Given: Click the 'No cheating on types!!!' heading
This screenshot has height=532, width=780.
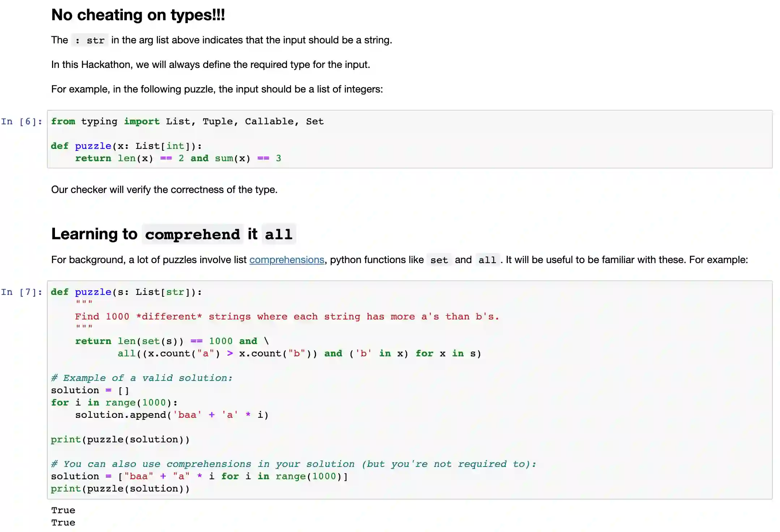Looking at the screenshot, I should tap(138, 15).
